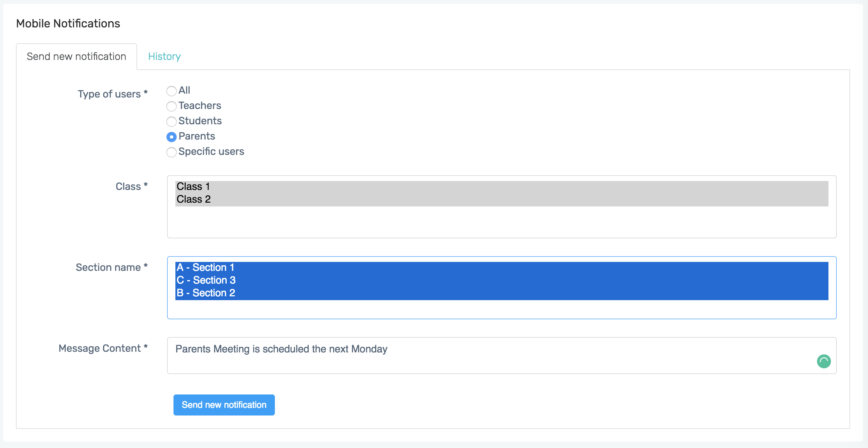Choose the Specific users radio button

point(171,152)
